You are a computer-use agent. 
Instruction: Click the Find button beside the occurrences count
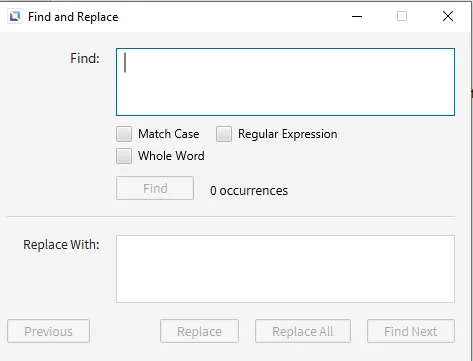[155, 188]
